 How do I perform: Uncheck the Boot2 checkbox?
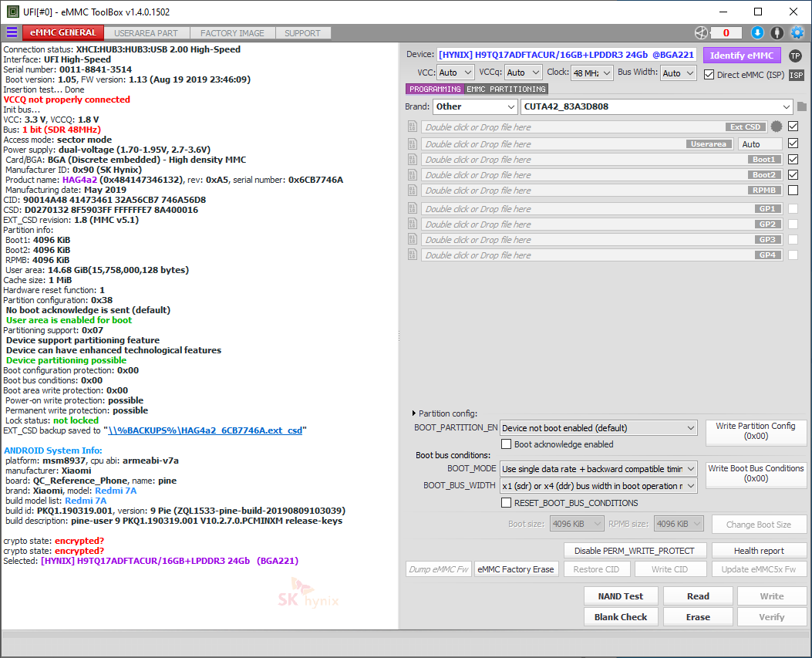(793, 174)
